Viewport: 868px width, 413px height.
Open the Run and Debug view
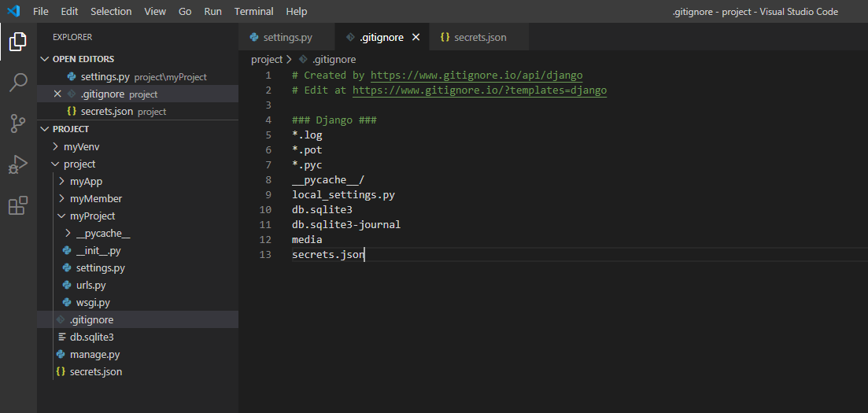(18, 165)
